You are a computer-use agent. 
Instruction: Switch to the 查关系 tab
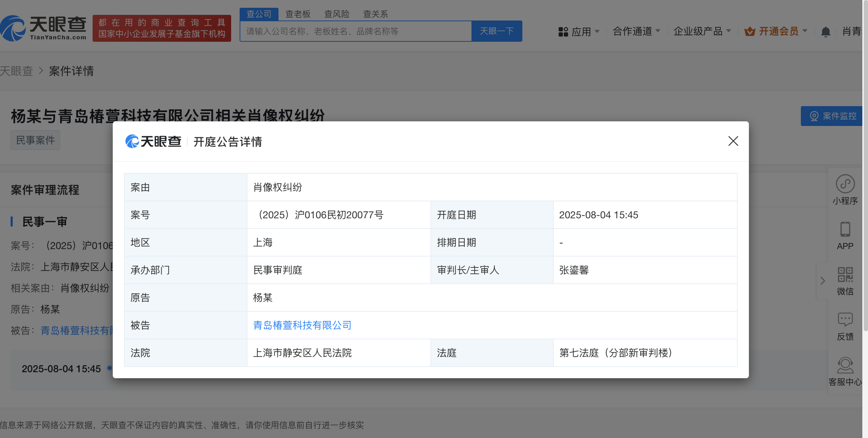tap(375, 14)
